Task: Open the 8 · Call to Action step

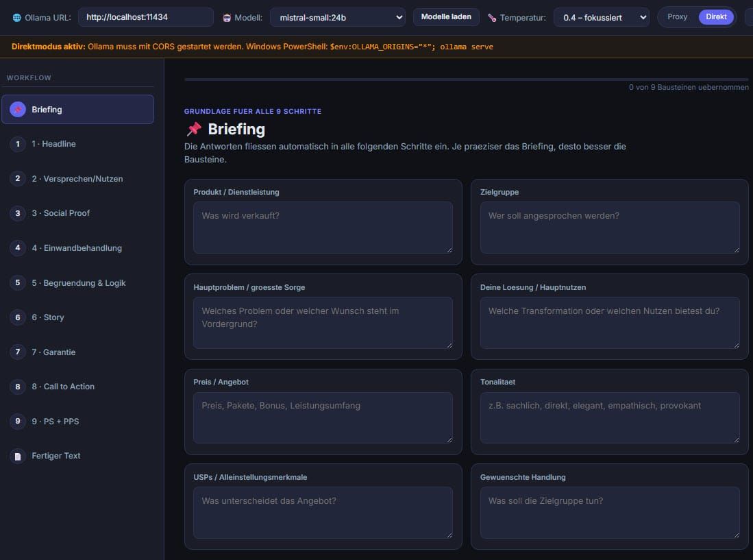Action: [x=78, y=387]
